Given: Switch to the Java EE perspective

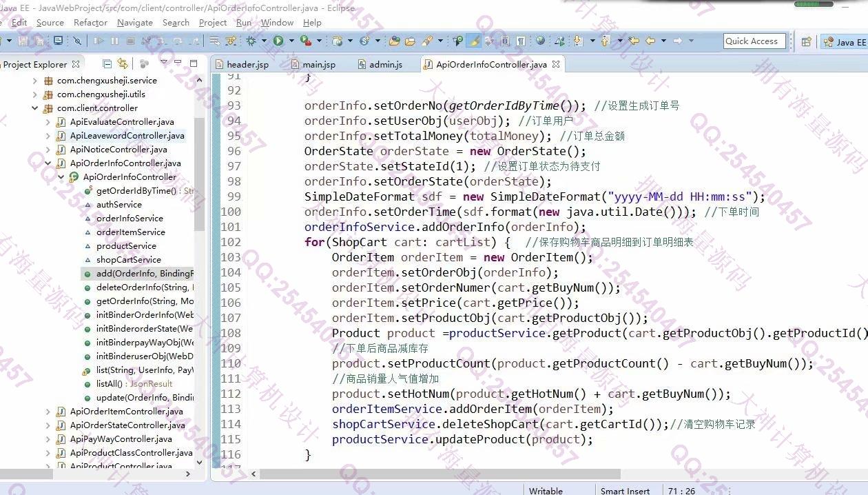Looking at the screenshot, I should tap(845, 42).
